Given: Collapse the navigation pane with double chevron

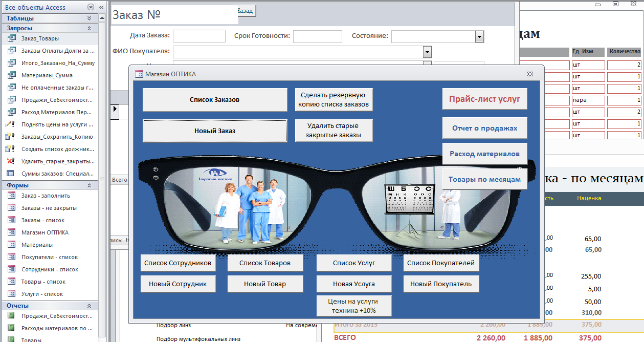Looking at the screenshot, I should 101,7.
